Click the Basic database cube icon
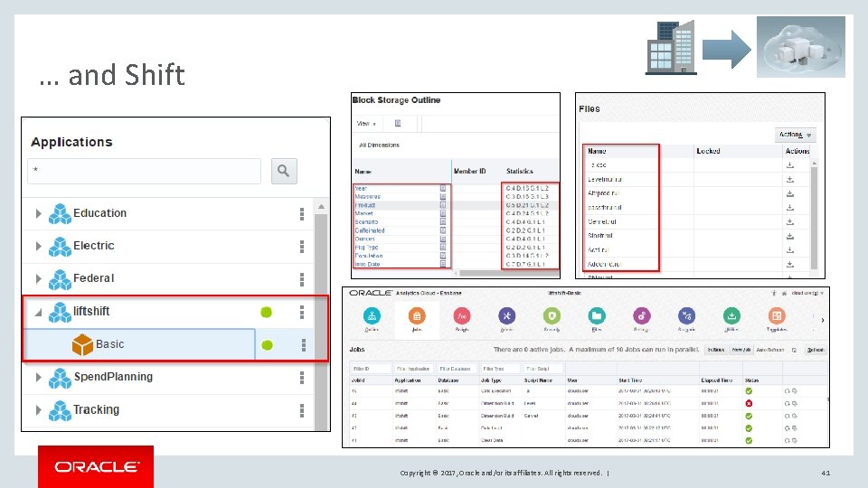868x488 pixels. click(x=82, y=344)
